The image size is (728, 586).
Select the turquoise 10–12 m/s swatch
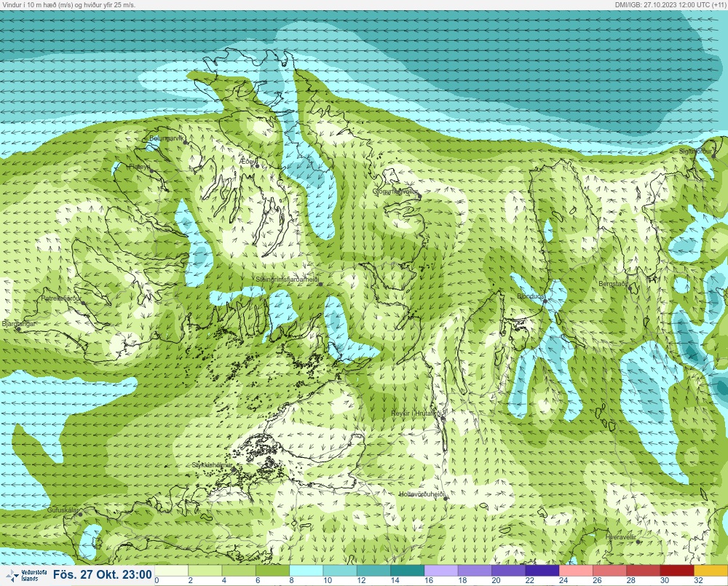coord(340,571)
